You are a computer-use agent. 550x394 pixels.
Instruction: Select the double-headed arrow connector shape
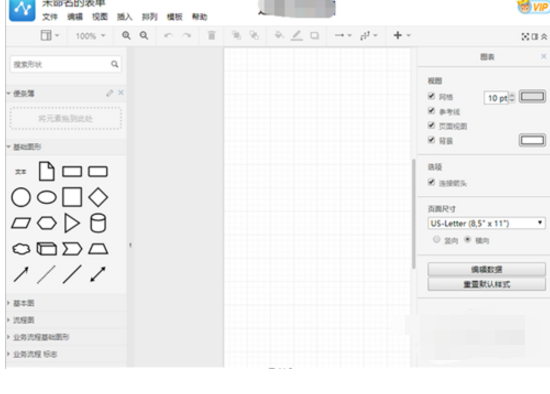coord(98,274)
